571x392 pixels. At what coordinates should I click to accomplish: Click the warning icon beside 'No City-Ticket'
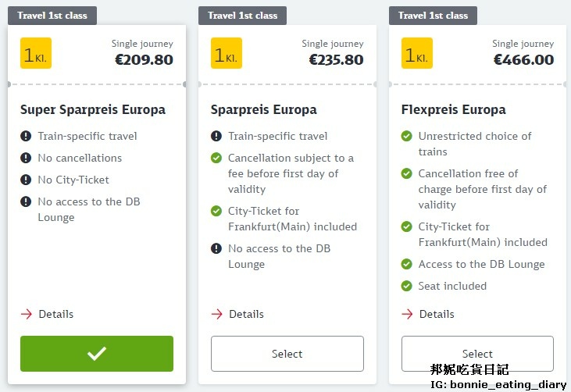point(27,180)
